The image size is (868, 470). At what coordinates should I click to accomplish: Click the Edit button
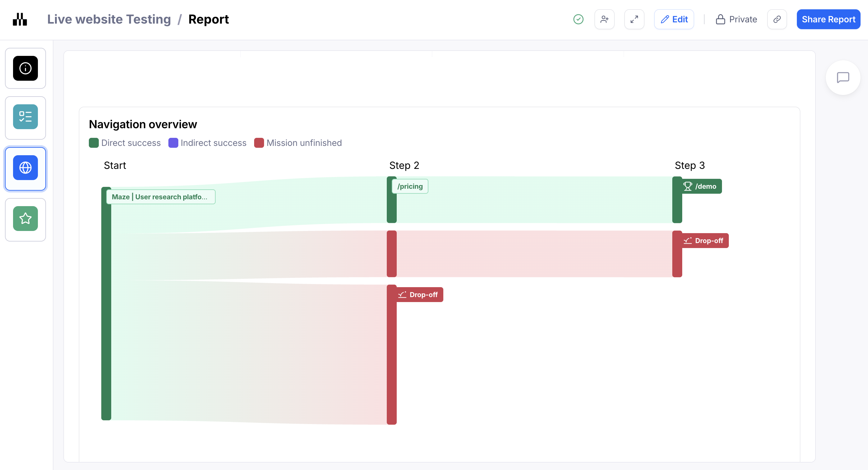click(x=674, y=19)
